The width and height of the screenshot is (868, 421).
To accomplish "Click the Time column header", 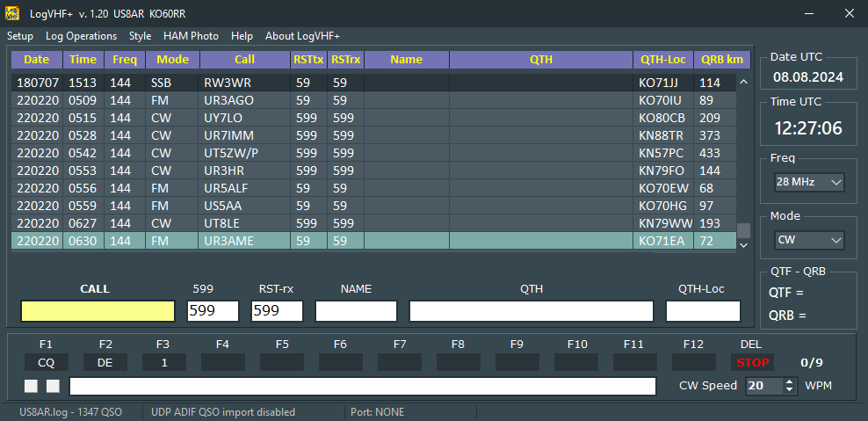I will click(83, 60).
